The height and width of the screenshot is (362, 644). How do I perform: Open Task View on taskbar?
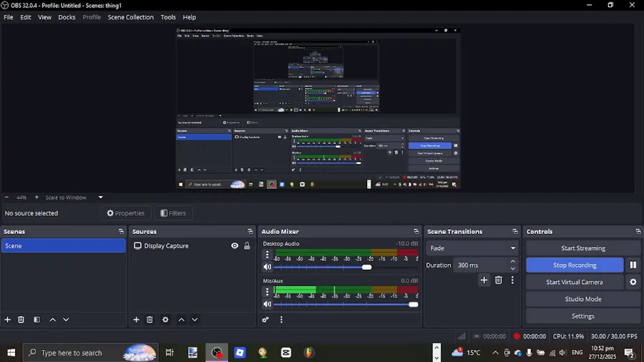click(x=169, y=353)
